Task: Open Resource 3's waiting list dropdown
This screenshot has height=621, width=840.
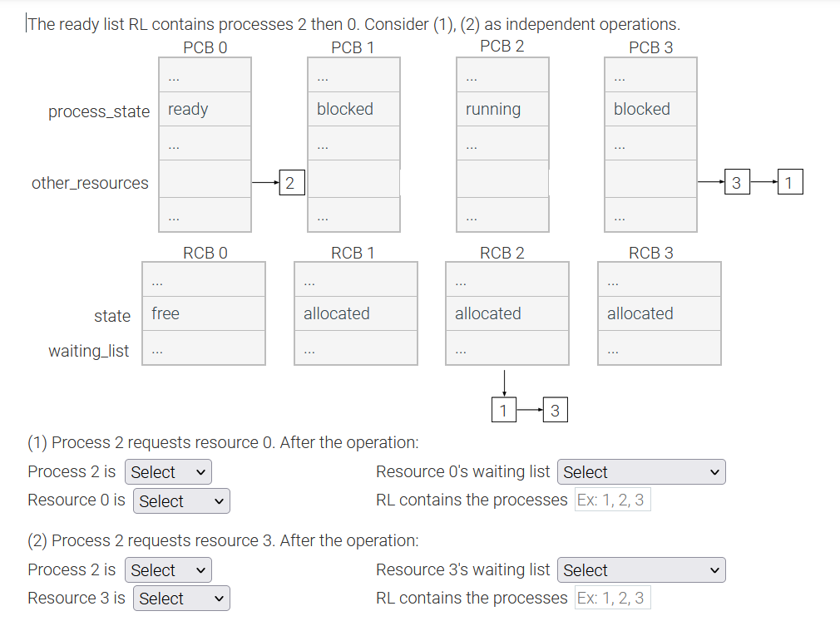Action: coord(640,569)
